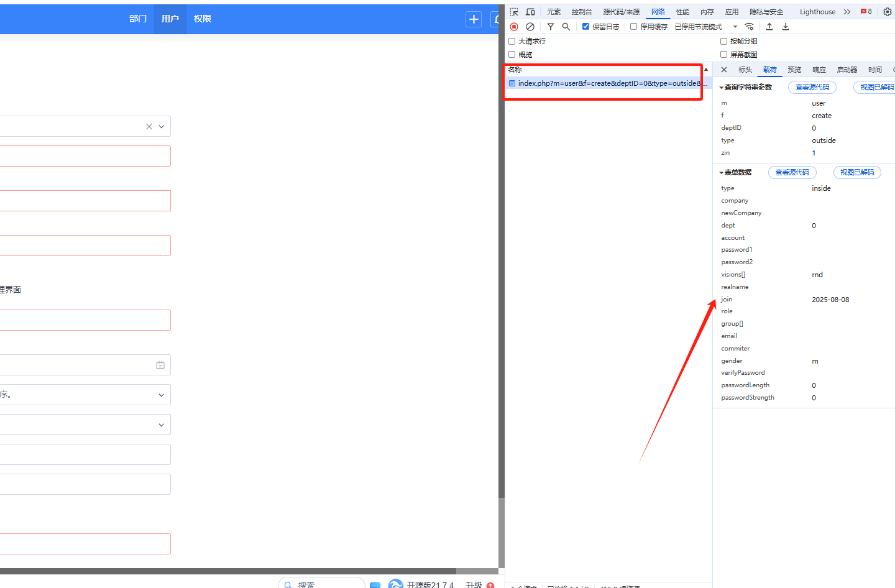The height and width of the screenshot is (588, 895).
Task: Click the chat bubble icon in the footer
Action: click(x=375, y=585)
